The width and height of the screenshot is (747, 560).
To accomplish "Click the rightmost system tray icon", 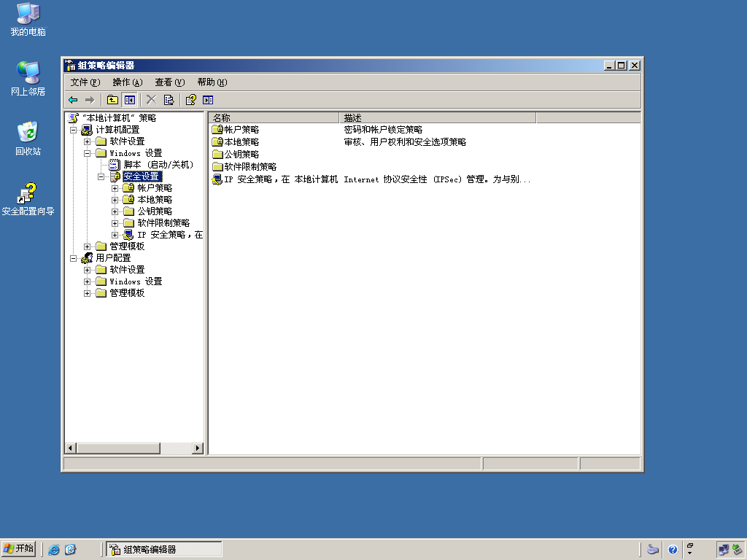I will click(737, 550).
